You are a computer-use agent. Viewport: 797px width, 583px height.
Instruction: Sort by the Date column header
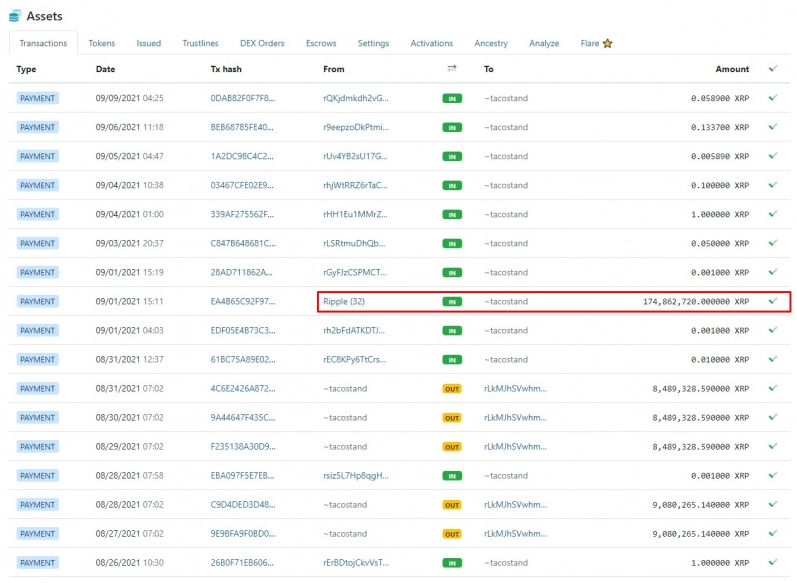coord(105,69)
